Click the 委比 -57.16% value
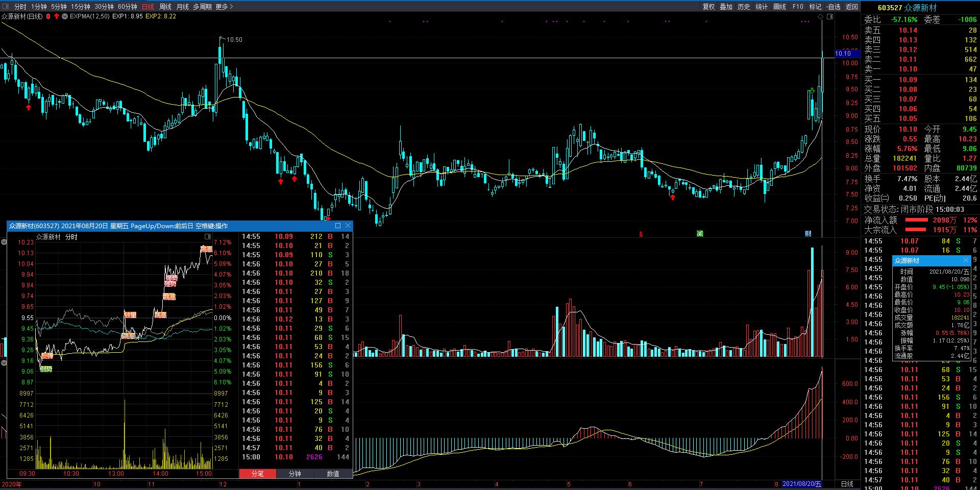The image size is (980, 490). pos(904,19)
